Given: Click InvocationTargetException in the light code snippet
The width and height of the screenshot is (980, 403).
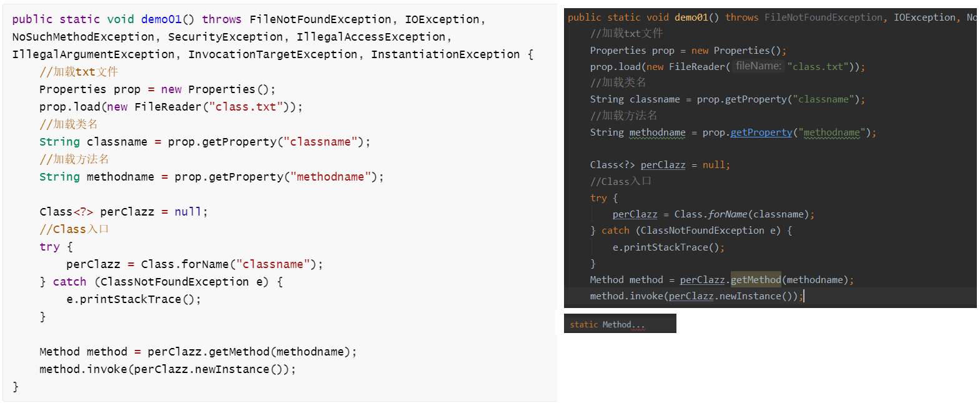Looking at the screenshot, I should pos(273,54).
